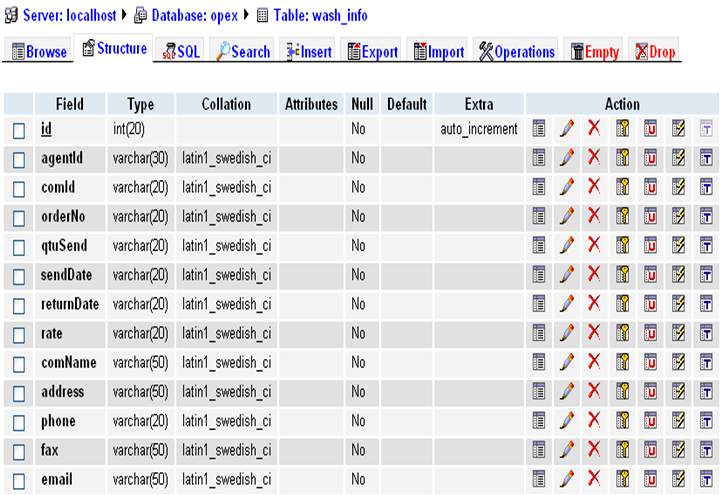720x495 pixels.
Task: Browse distinct values icon for comName row
Action: pyautogui.click(x=539, y=362)
